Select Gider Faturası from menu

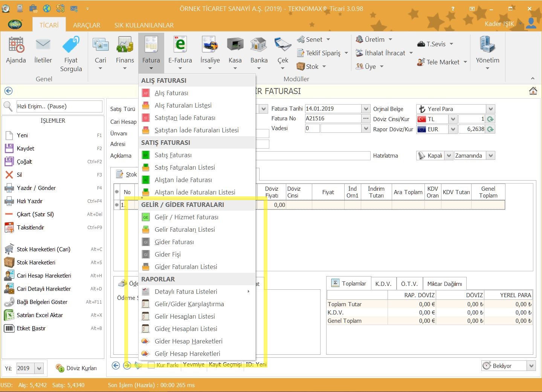coord(174,242)
